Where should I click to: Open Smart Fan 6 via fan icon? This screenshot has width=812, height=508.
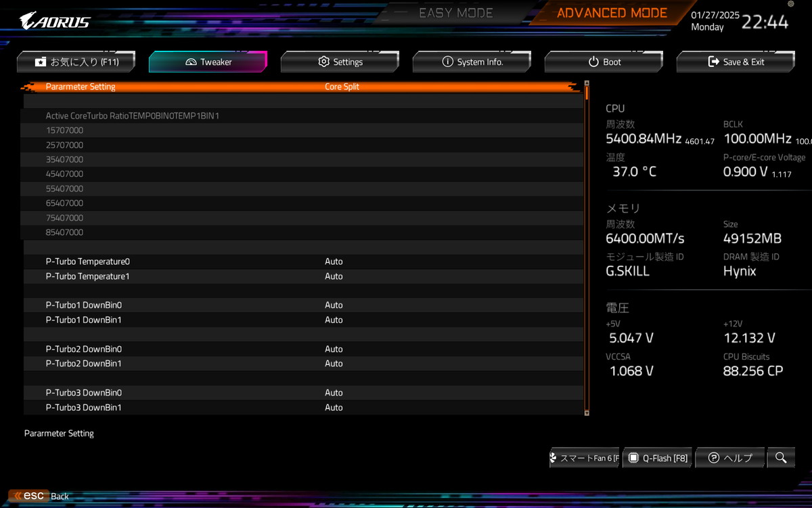pos(554,459)
